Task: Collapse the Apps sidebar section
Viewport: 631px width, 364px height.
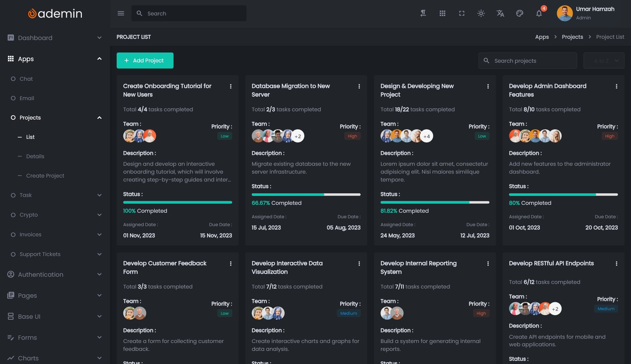Action: [x=99, y=59]
